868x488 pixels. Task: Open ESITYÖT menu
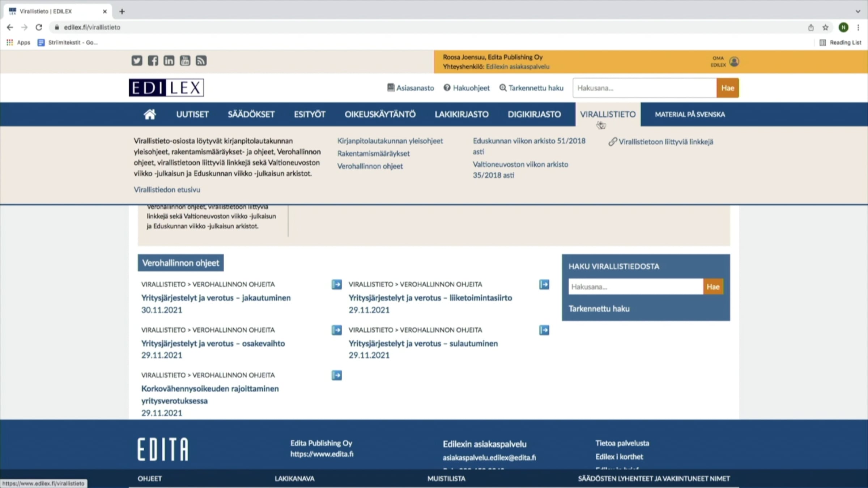point(310,114)
